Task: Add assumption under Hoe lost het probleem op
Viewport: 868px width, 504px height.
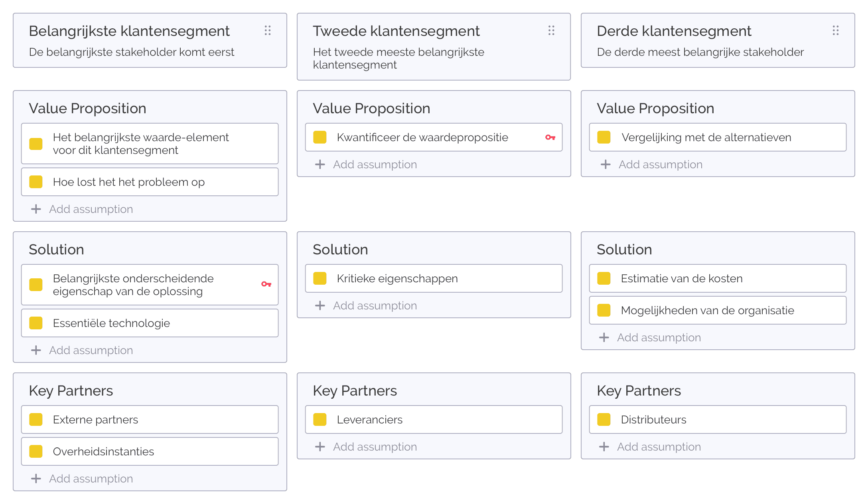Action: [x=91, y=209]
